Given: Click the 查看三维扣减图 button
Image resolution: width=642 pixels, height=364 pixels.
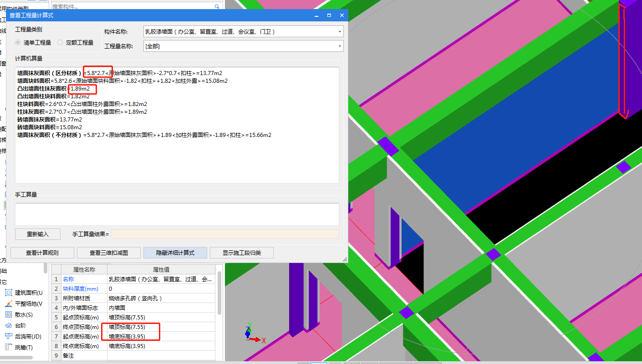Looking at the screenshot, I should click(x=109, y=253).
